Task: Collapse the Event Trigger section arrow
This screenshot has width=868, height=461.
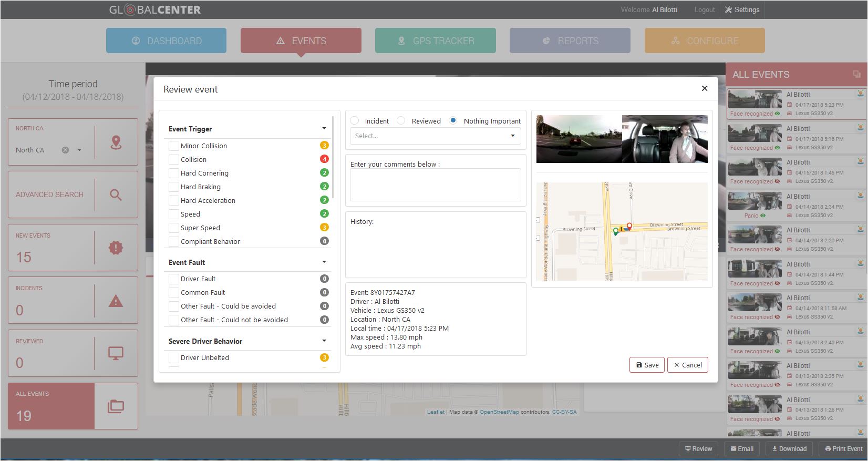Action: tap(324, 128)
